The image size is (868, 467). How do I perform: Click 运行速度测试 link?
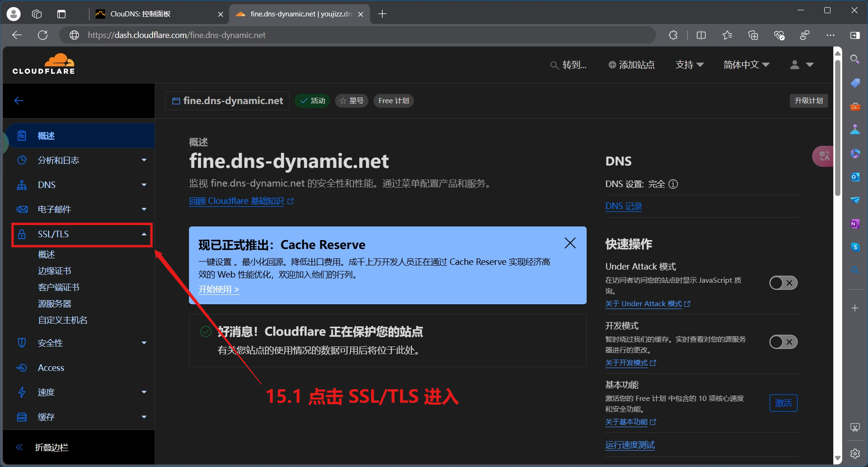click(630, 445)
